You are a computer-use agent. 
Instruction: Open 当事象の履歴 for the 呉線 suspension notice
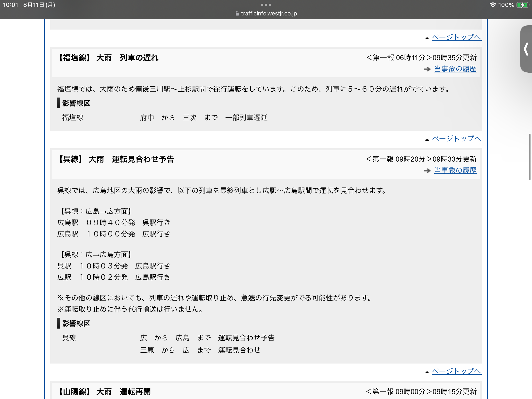(x=455, y=170)
